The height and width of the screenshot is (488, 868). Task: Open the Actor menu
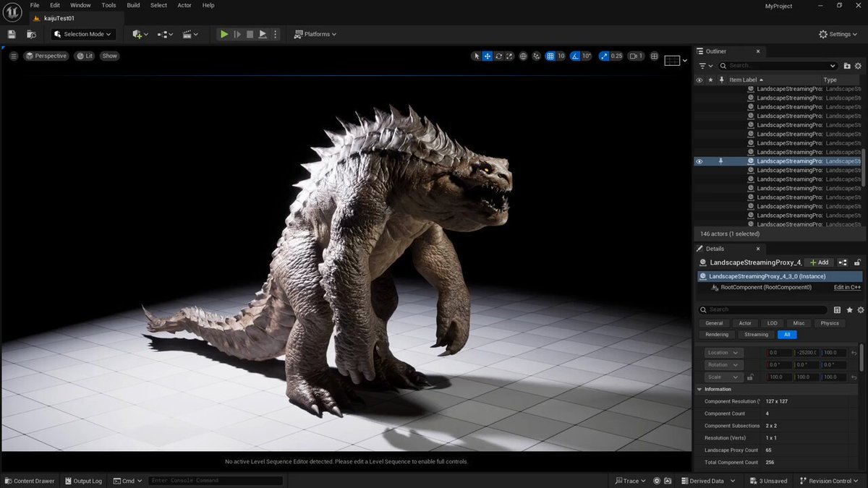coord(184,5)
